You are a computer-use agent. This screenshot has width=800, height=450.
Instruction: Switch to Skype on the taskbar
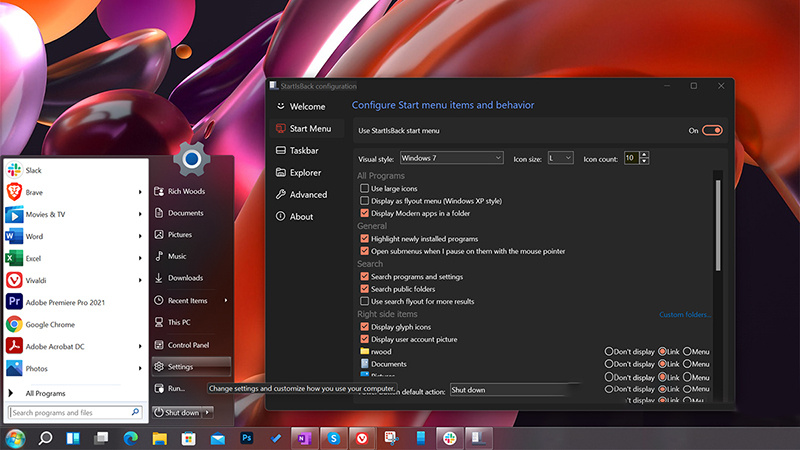(x=334, y=438)
